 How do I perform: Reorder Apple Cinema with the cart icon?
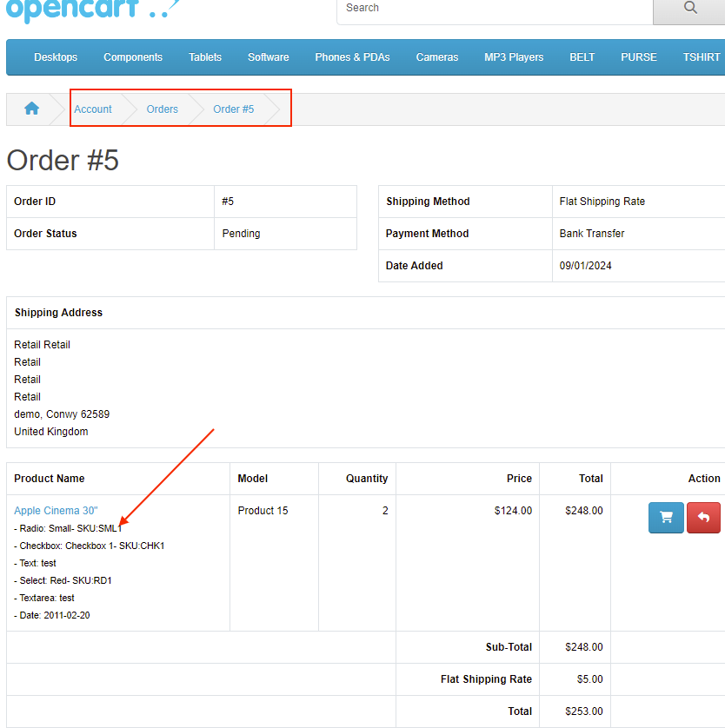click(x=666, y=517)
